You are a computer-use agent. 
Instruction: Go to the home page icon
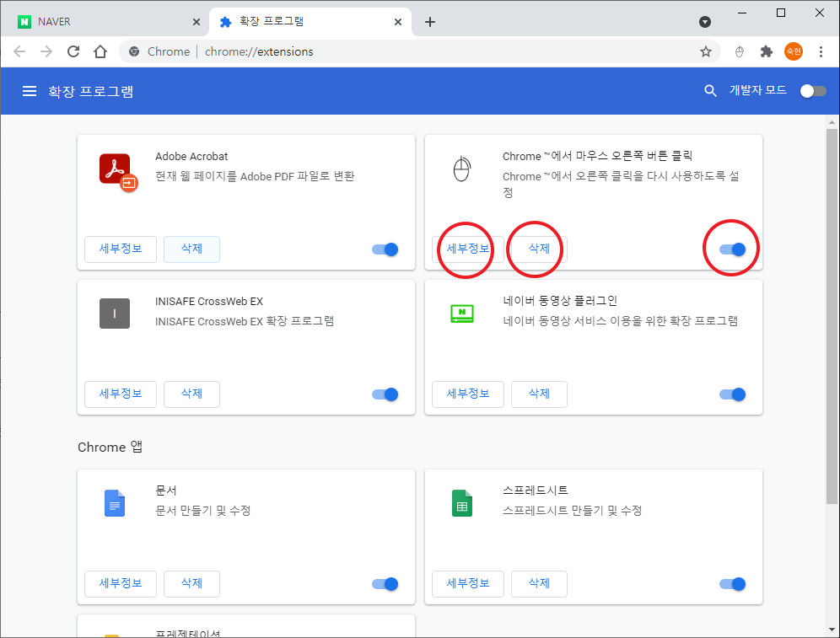[x=100, y=51]
